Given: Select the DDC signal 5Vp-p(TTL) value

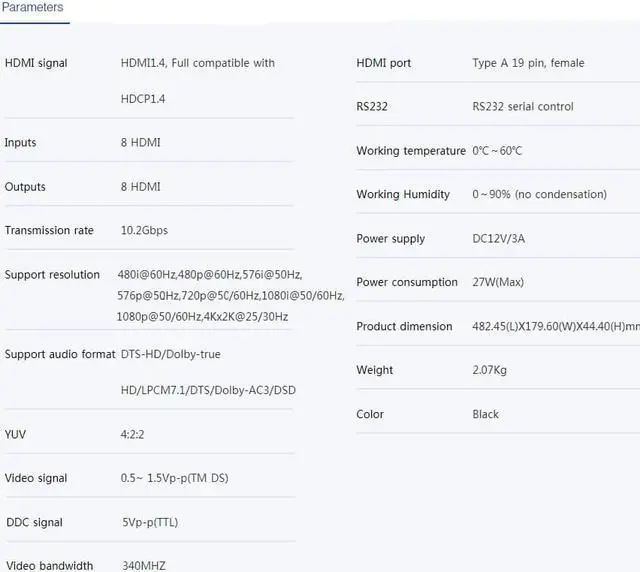Looking at the screenshot, I should (150, 522).
